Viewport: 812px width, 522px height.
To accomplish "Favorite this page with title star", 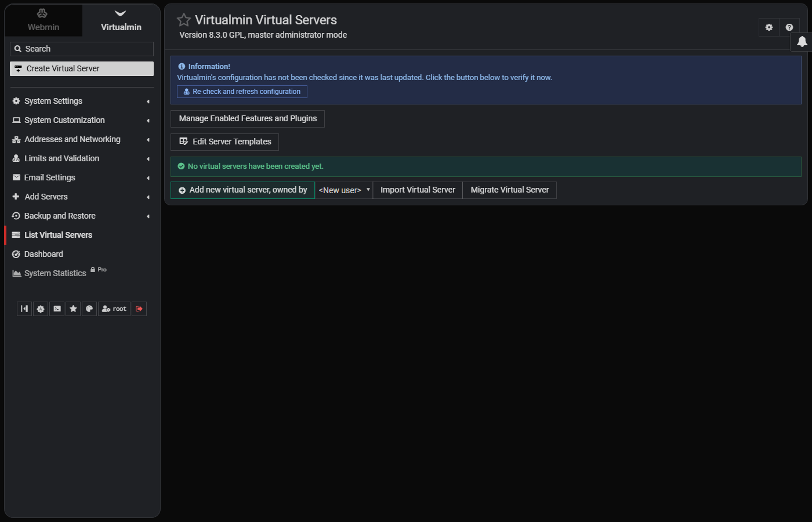I will pos(184,20).
